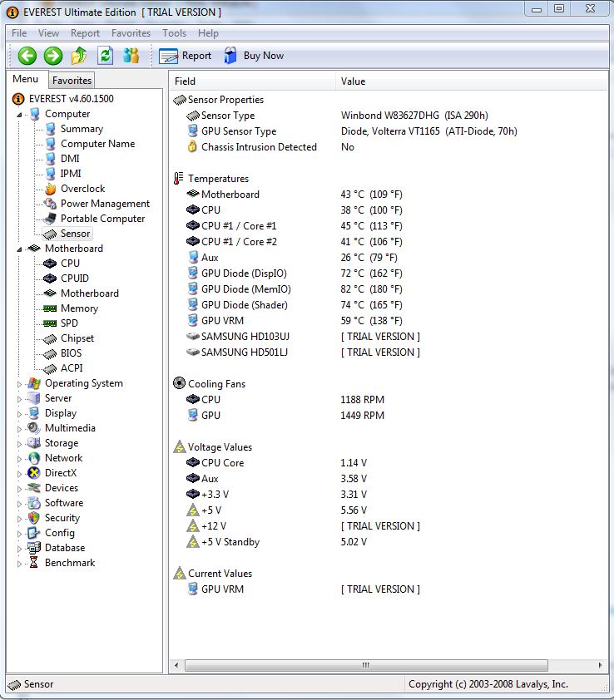Image resolution: width=614 pixels, height=700 pixels.
Task: Click the Benchmark hourglass icon
Action: tap(34, 563)
